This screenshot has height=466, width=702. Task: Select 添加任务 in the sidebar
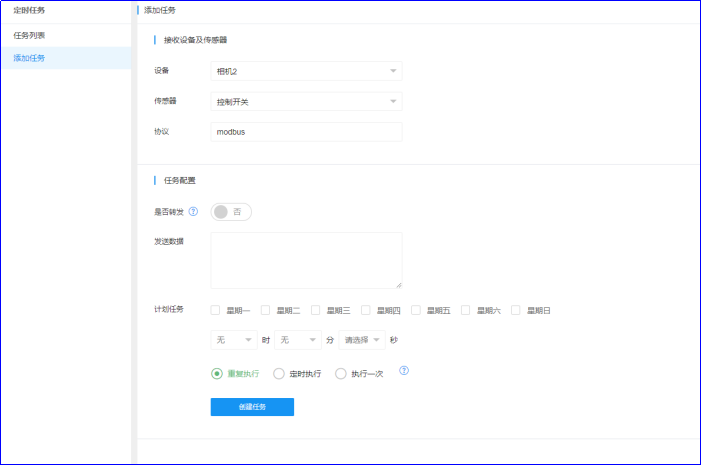click(66, 58)
